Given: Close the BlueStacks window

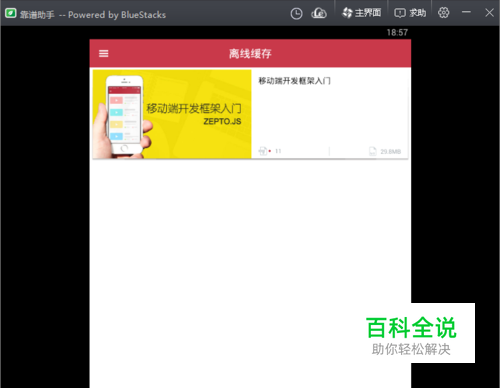Looking at the screenshot, I should click(x=489, y=13).
